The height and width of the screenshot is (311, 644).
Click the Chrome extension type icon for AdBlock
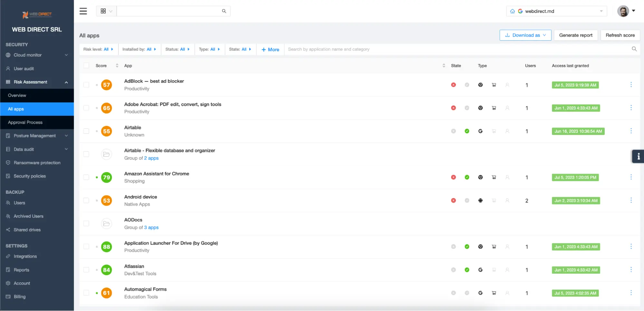[x=480, y=85]
